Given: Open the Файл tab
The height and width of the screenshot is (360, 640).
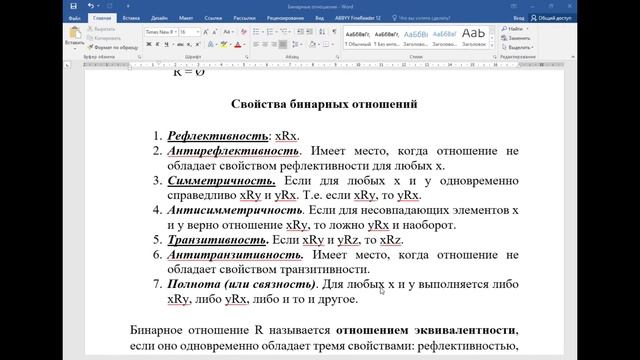Looking at the screenshot, I should (74, 18).
